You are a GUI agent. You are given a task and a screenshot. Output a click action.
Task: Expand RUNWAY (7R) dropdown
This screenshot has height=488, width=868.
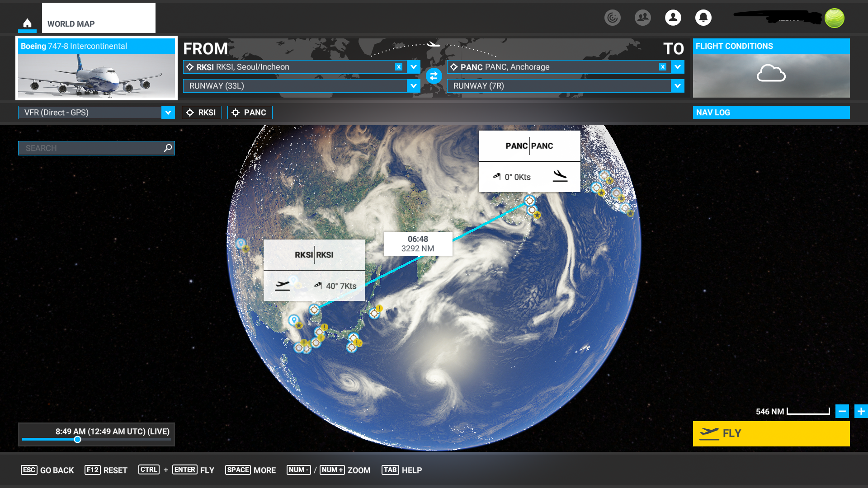(x=677, y=86)
